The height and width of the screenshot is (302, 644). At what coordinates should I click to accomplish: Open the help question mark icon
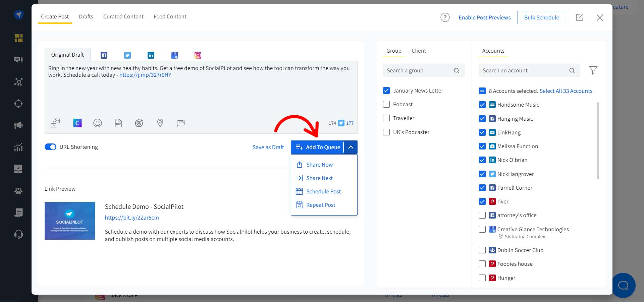click(445, 17)
